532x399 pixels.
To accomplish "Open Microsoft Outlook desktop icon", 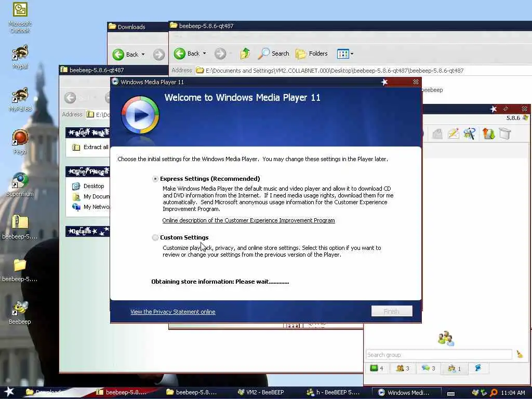I will pyautogui.click(x=20, y=18).
